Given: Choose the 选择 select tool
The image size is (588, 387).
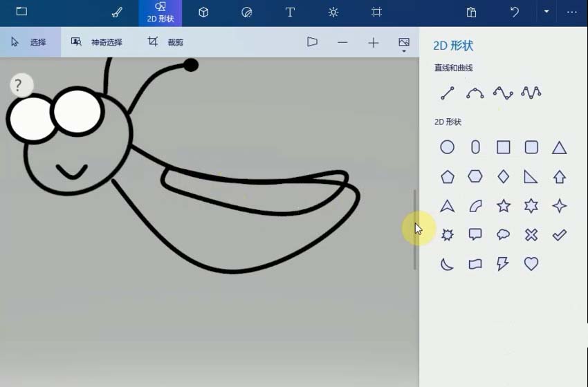Looking at the screenshot, I should pos(30,42).
